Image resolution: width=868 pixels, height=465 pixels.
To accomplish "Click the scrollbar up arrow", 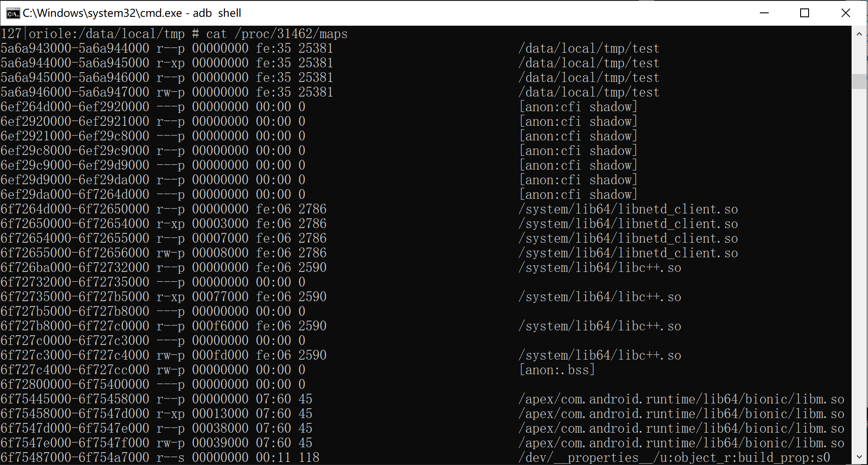I will (x=859, y=34).
